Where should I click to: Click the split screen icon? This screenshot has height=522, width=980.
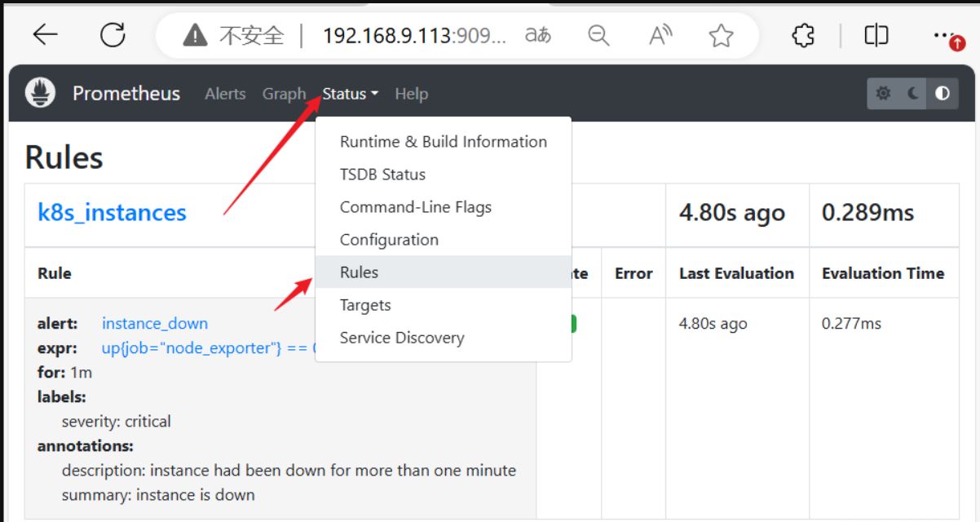coord(876,35)
